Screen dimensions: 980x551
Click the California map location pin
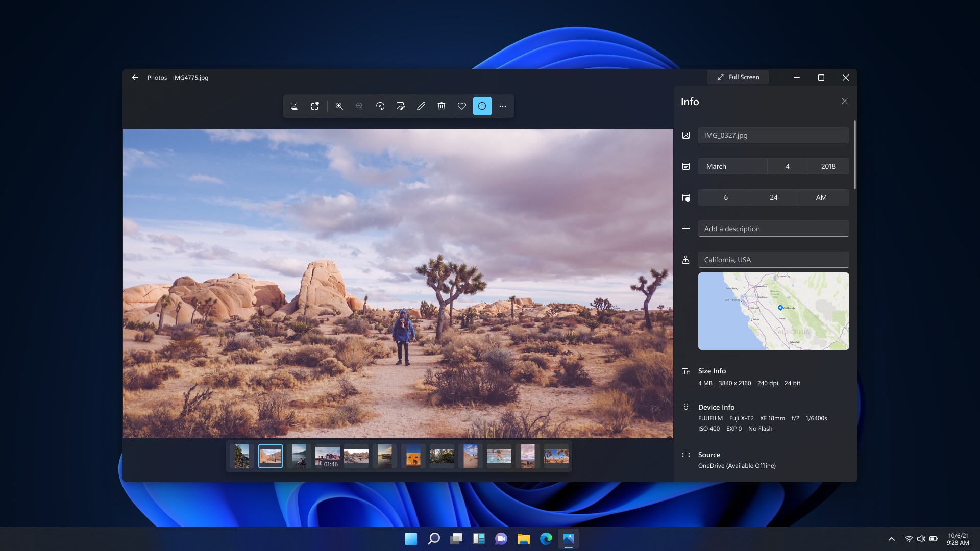(x=780, y=308)
